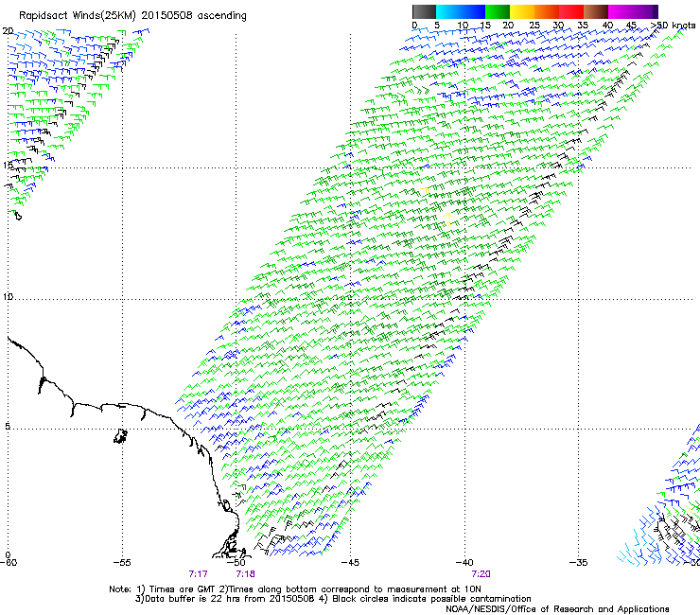Screen dimensions: 700x615
Task: Click the ">50 knots" legend label
Action: click(674, 26)
